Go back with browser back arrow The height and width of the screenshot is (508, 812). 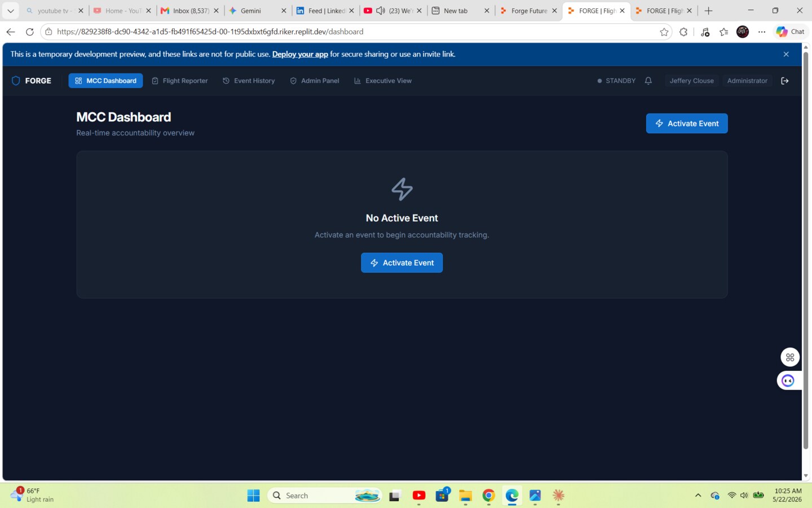tap(11, 32)
